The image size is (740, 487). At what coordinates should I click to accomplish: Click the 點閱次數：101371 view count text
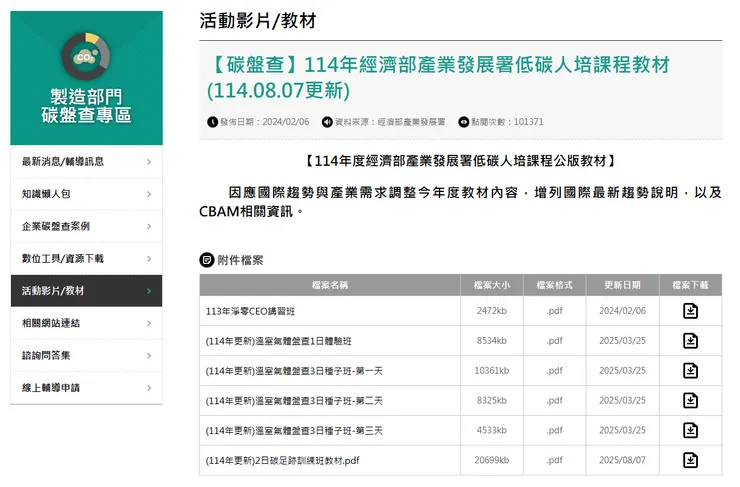click(507, 122)
